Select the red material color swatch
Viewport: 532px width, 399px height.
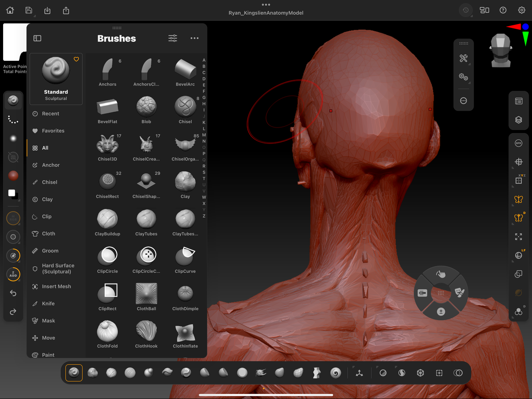[13, 176]
